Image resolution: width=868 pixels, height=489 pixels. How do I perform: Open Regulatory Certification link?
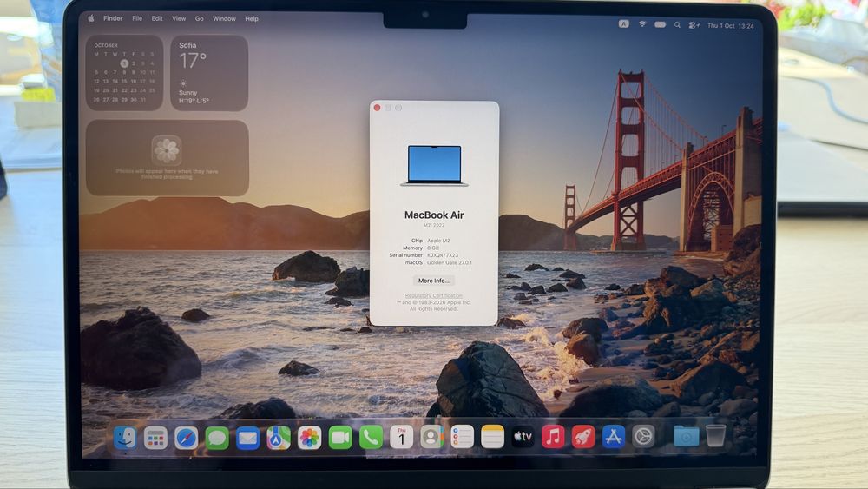[x=433, y=295]
